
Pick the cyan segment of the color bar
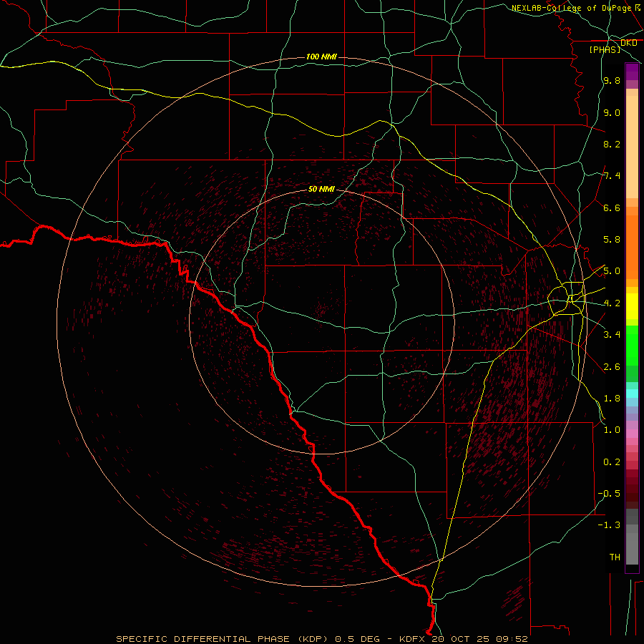(x=632, y=394)
